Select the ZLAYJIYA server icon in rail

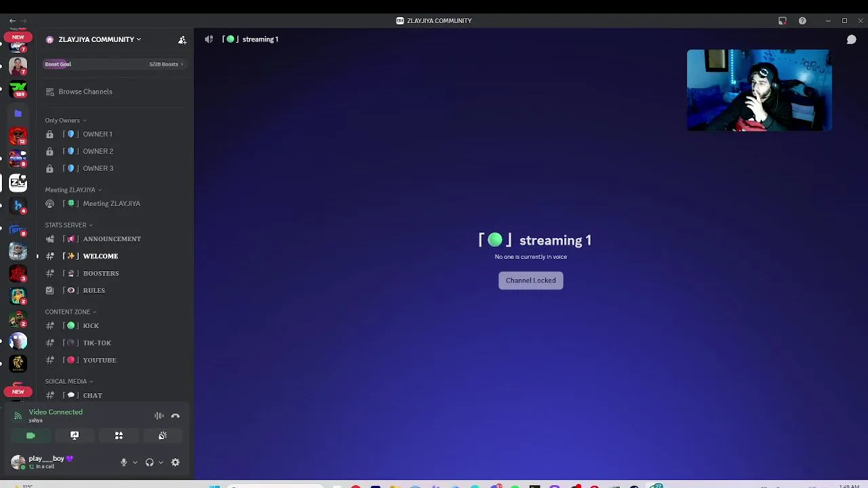point(18,182)
